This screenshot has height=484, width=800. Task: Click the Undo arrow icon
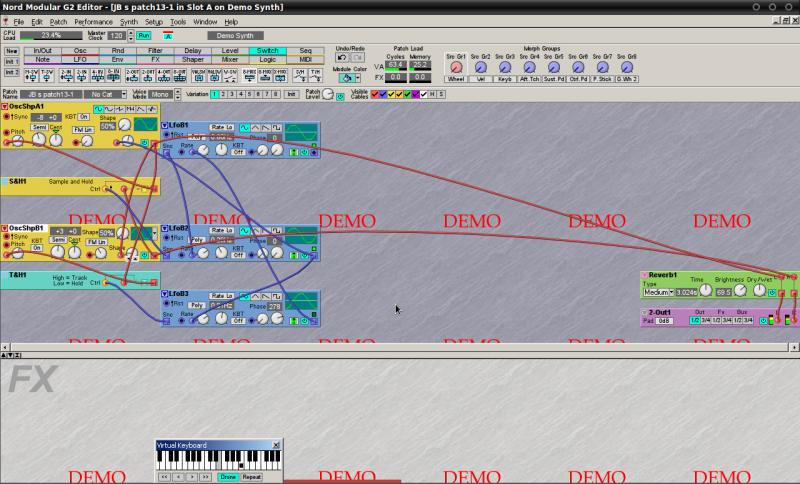(342, 58)
